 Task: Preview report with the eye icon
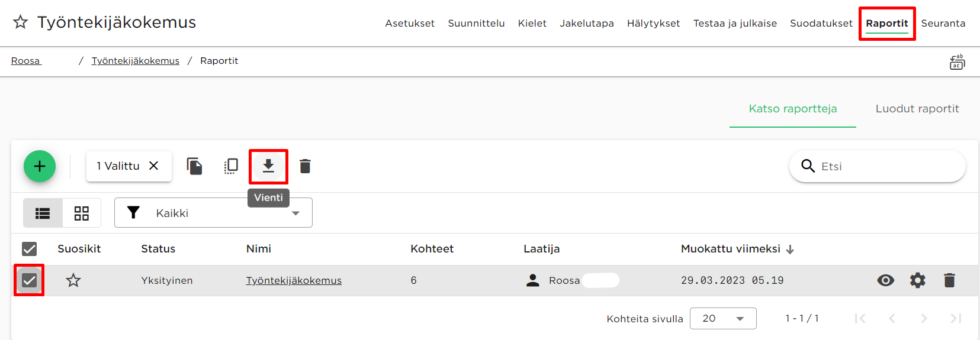(885, 280)
